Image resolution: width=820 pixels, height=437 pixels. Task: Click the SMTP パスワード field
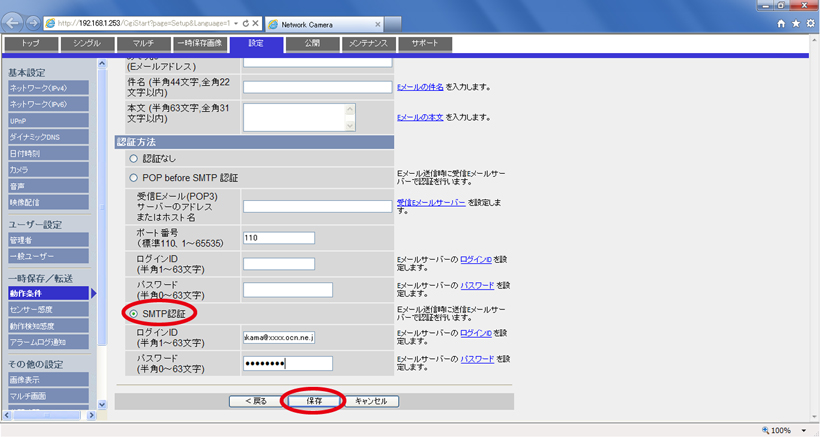coord(288,363)
